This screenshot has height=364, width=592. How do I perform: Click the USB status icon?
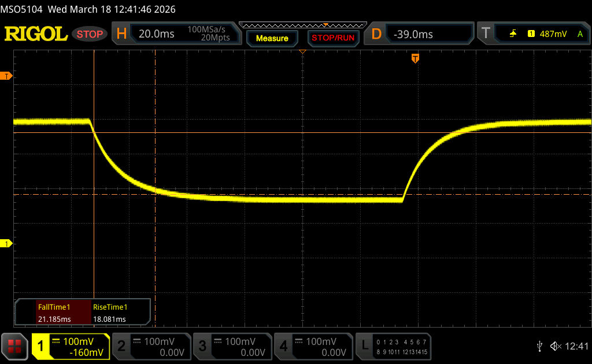click(539, 346)
